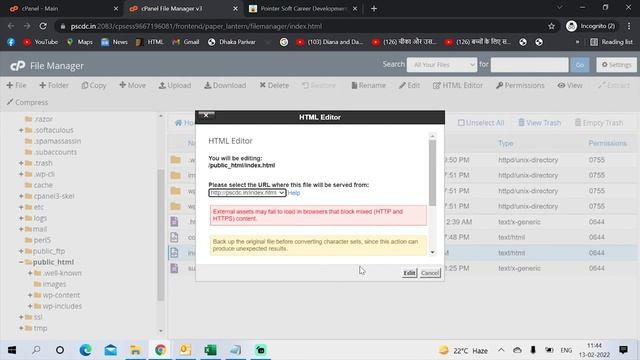Expand the etc folder in tree

(21, 207)
